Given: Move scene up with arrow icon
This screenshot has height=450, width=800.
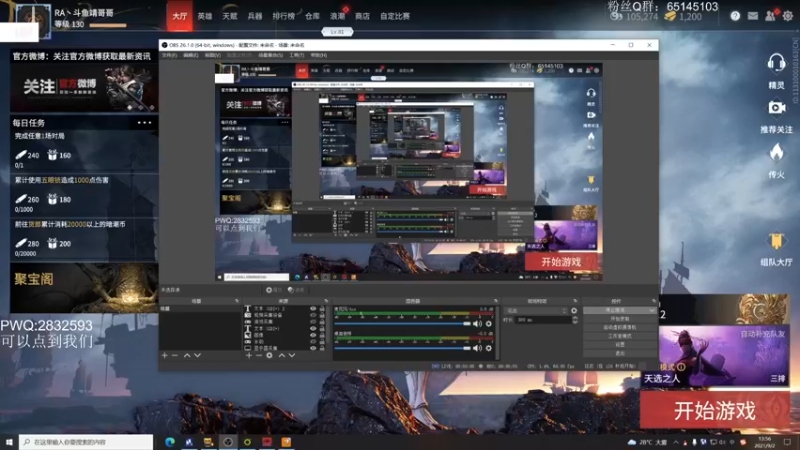Looking at the screenshot, I should (x=187, y=355).
